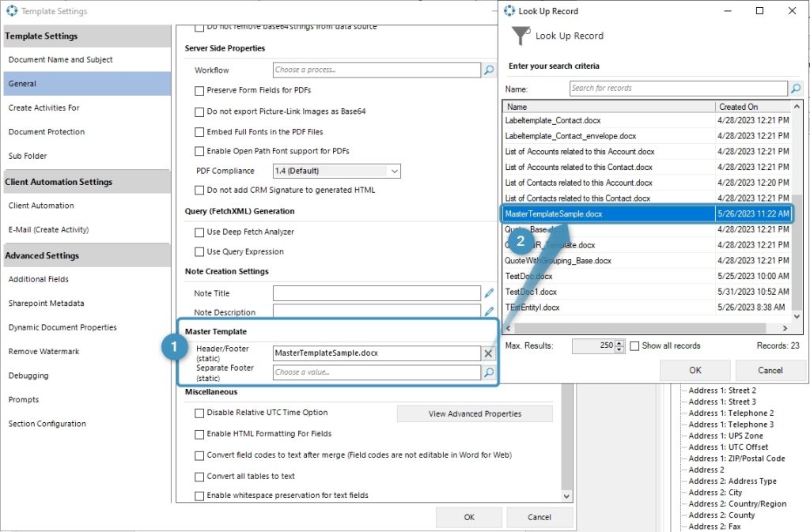Click the search icon beside Name field
This screenshot has height=532, width=810.
(796, 89)
